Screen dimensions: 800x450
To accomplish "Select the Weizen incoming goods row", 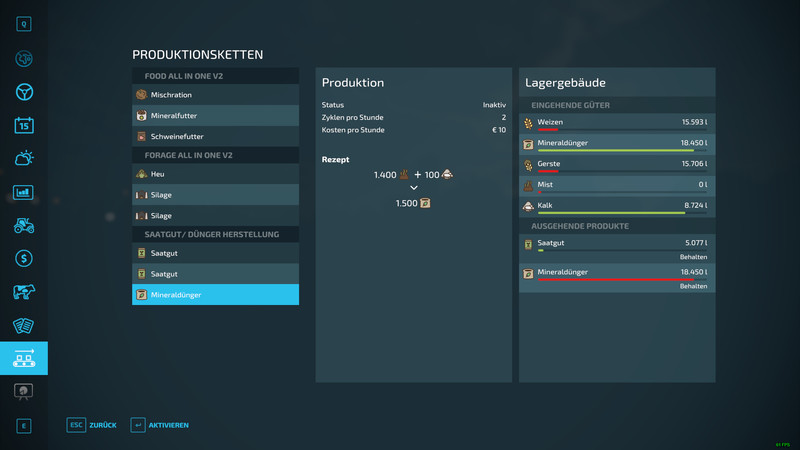I will pos(617,123).
